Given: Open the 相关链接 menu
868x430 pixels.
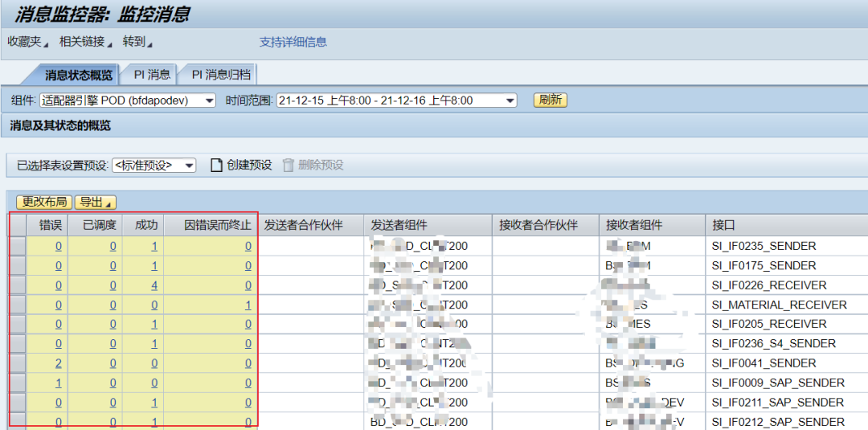Looking at the screenshot, I should (x=85, y=42).
